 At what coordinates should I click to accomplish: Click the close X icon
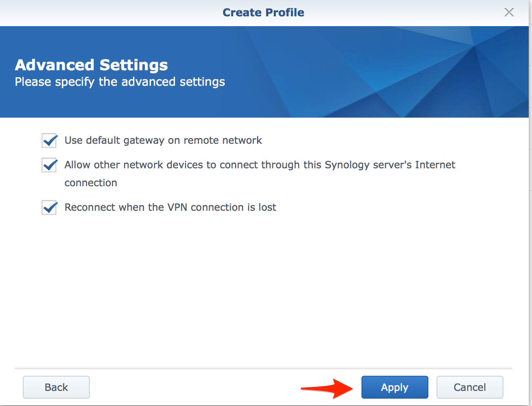[x=509, y=12]
